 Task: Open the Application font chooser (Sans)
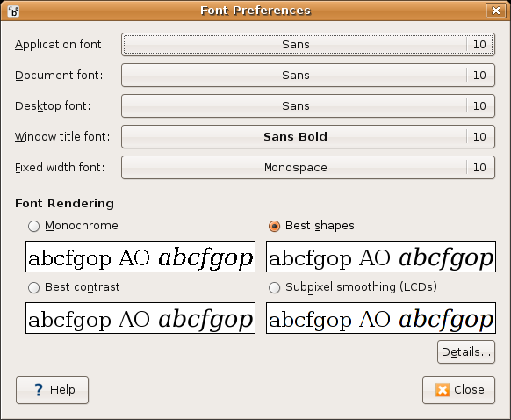pyautogui.click(x=308, y=44)
